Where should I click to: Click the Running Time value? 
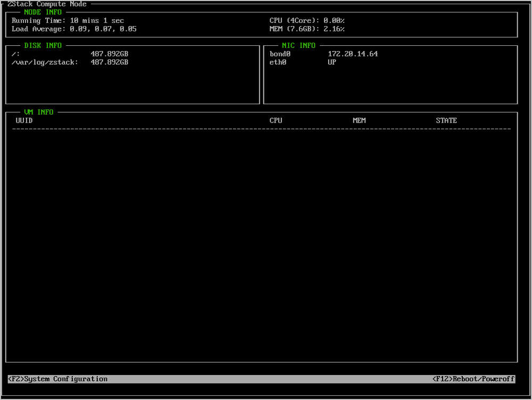97,21
